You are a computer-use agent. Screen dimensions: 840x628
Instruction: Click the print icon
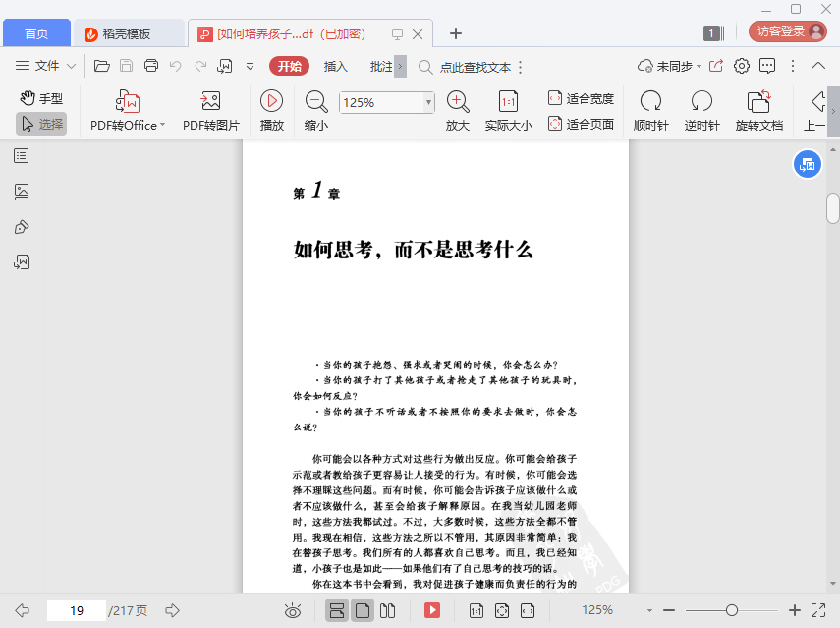pos(151,66)
